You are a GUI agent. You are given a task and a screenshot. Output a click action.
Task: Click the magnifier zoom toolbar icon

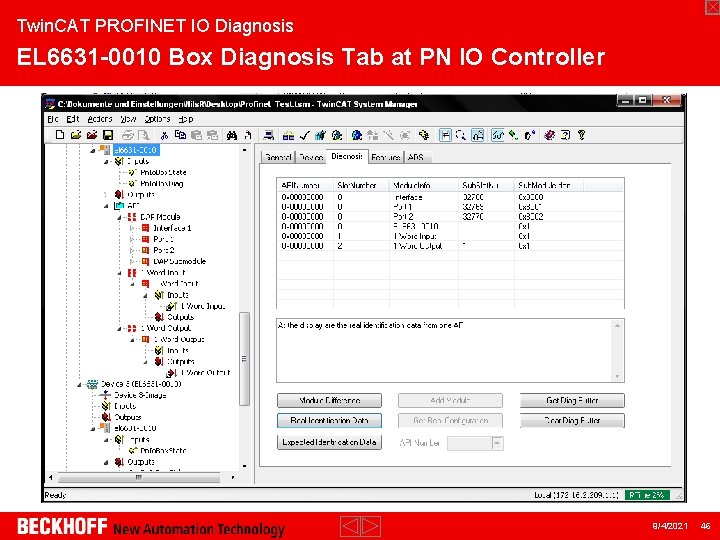461,135
